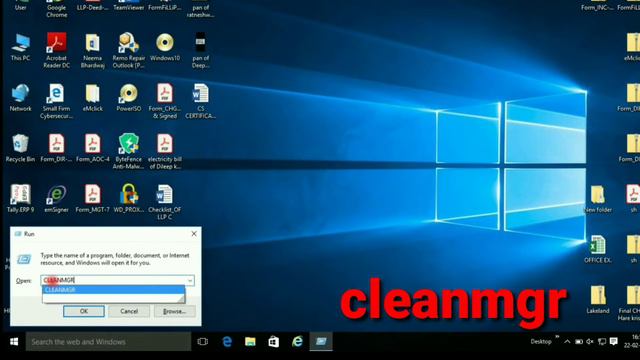Open eMclick folder next to PowerISO
This screenshot has width=640, height=360.
93,98
